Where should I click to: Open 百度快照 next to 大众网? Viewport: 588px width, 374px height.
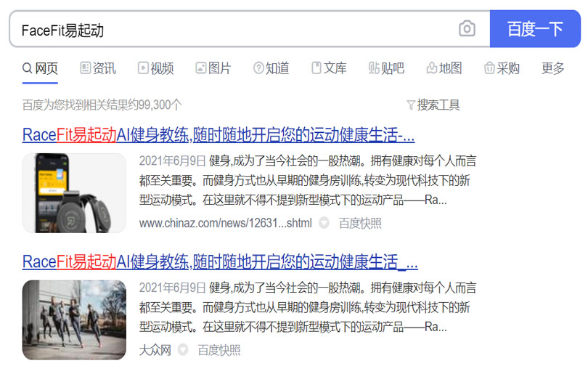pyautogui.click(x=219, y=350)
